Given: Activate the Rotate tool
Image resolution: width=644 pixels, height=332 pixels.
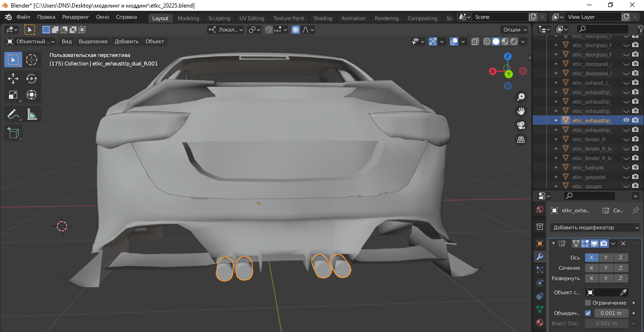Looking at the screenshot, I should pos(32,78).
